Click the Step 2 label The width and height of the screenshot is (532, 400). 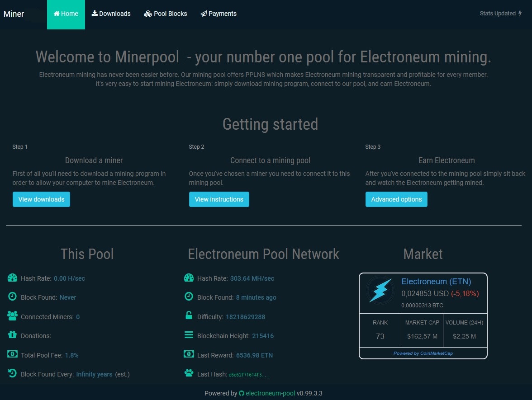[x=196, y=147]
